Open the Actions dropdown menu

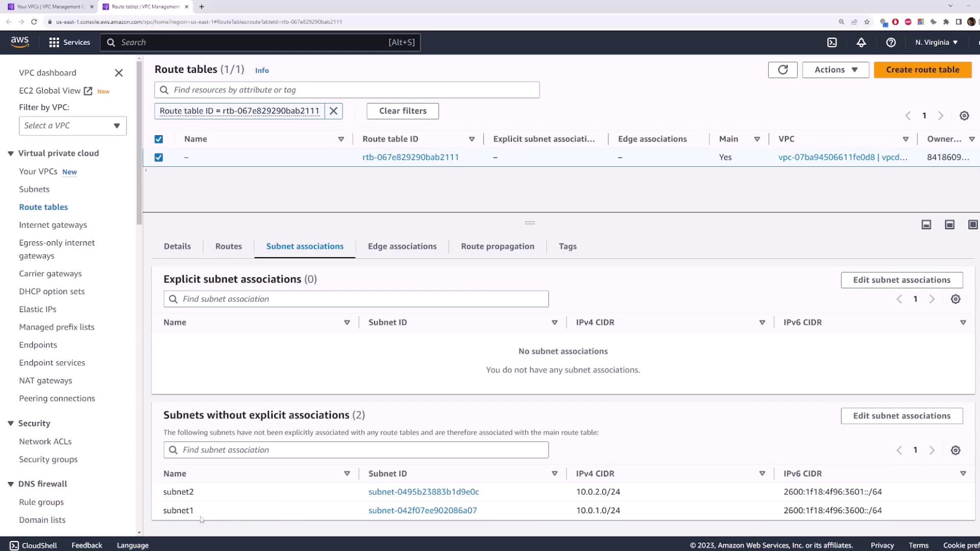835,70
